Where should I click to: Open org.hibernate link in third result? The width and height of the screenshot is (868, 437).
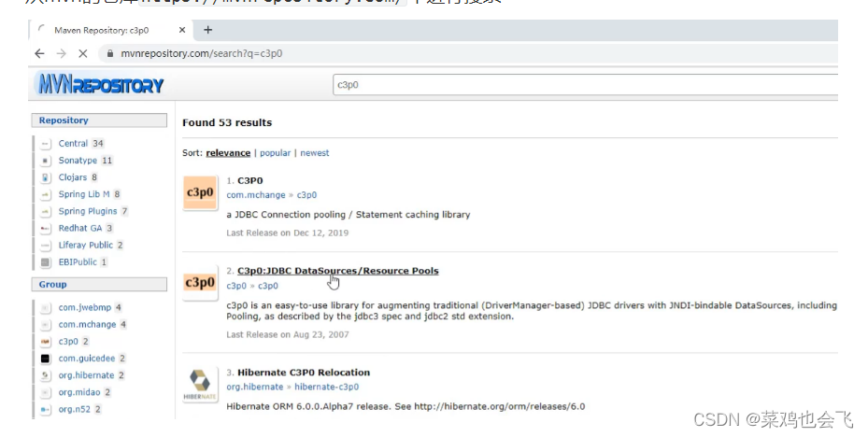(255, 388)
